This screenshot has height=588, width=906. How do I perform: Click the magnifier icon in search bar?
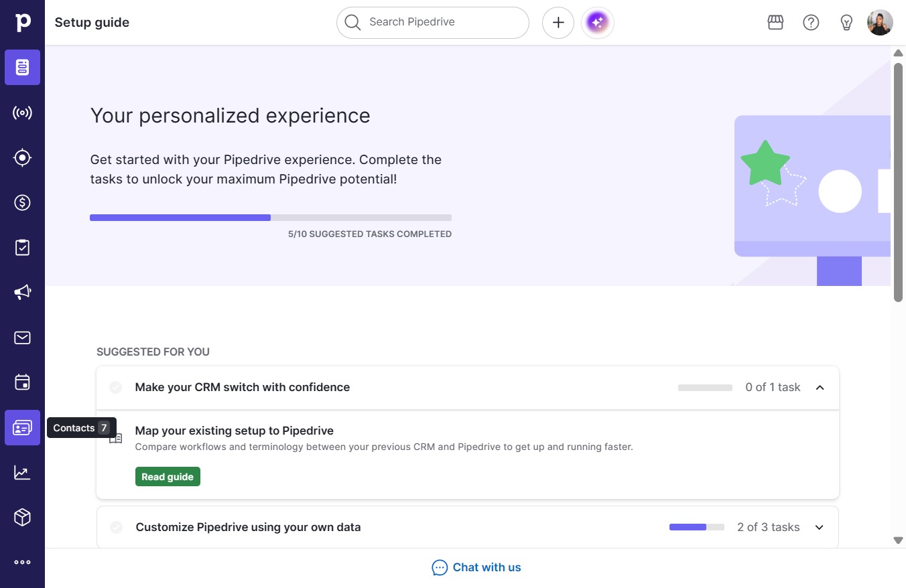(352, 22)
